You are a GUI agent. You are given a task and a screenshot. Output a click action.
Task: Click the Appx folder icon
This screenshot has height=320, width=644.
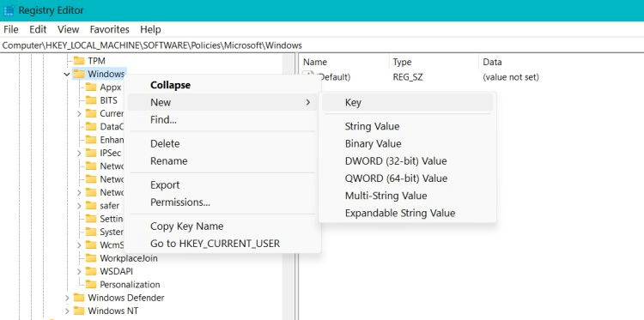click(91, 87)
